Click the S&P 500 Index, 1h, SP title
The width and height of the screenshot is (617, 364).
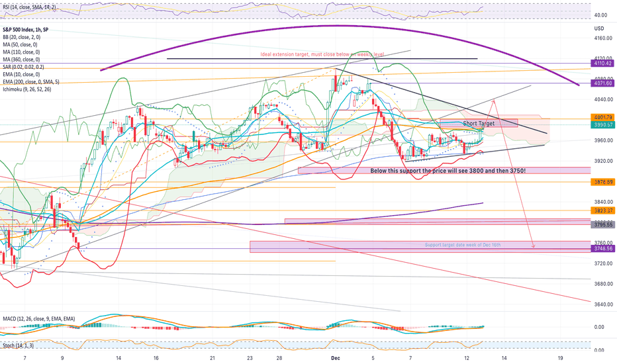[x=26, y=30]
